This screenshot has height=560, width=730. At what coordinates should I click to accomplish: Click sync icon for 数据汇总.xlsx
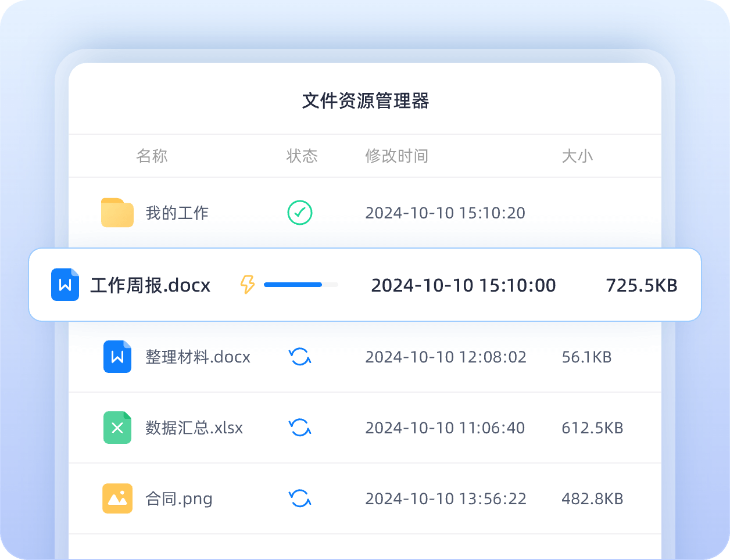point(300,428)
